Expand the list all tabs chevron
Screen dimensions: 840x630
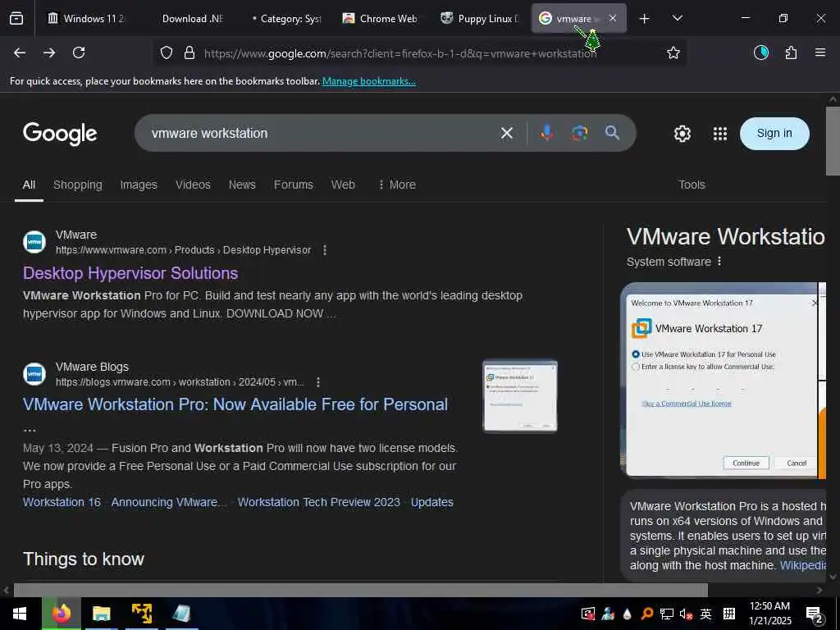point(677,19)
